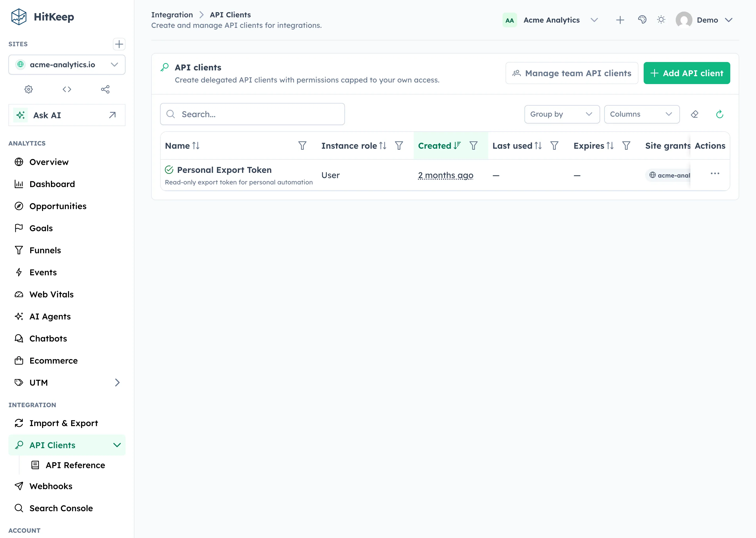Open the Events page
756x538 pixels.
click(67, 272)
